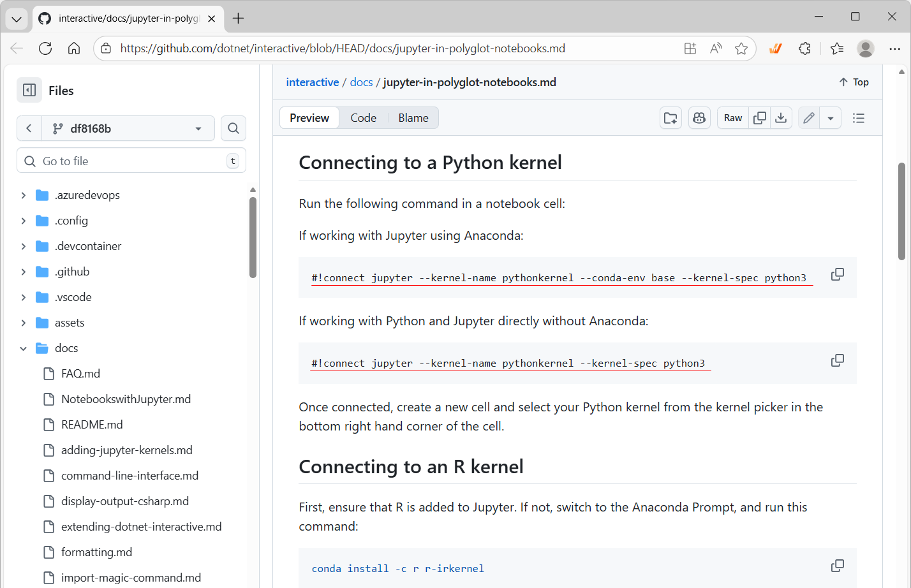Click the file tree scrollbar thumb
Image resolution: width=911 pixels, height=588 pixels.
coord(253,237)
